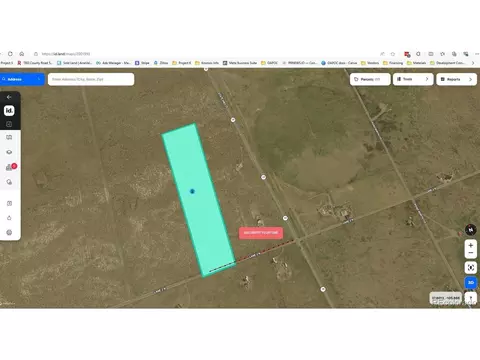This screenshot has width=480, height=360.
Task: Click the red label on map
Action: click(x=261, y=233)
